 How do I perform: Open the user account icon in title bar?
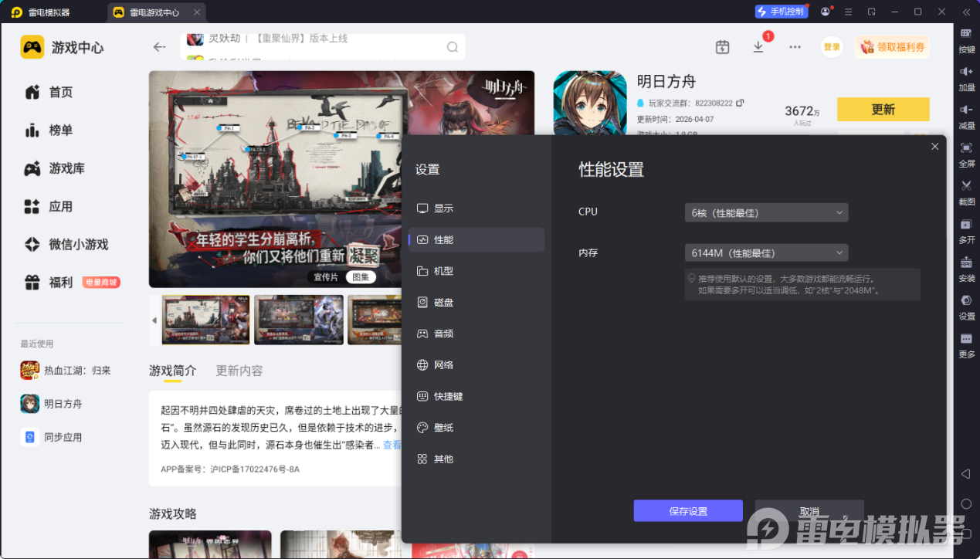click(x=826, y=12)
